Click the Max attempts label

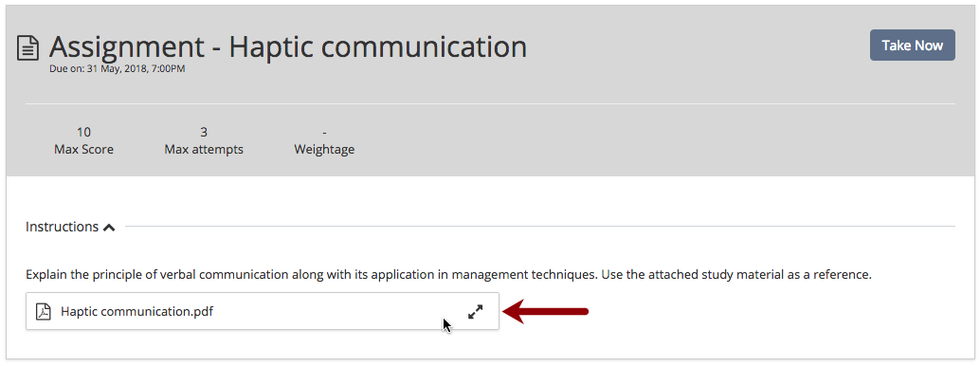tap(204, 150)
